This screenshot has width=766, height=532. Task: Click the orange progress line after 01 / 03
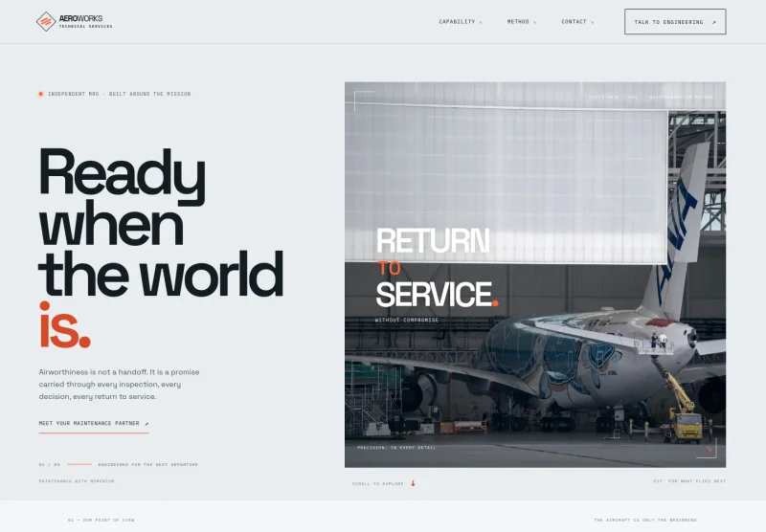[79, 464]
